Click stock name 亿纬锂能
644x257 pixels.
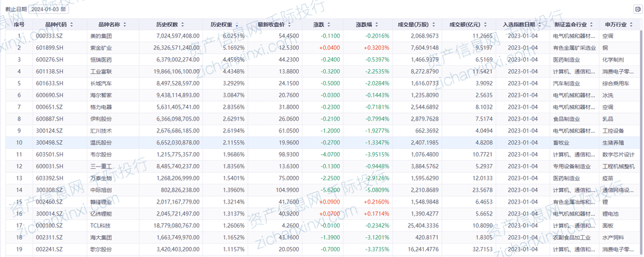(x=101, y=214)
